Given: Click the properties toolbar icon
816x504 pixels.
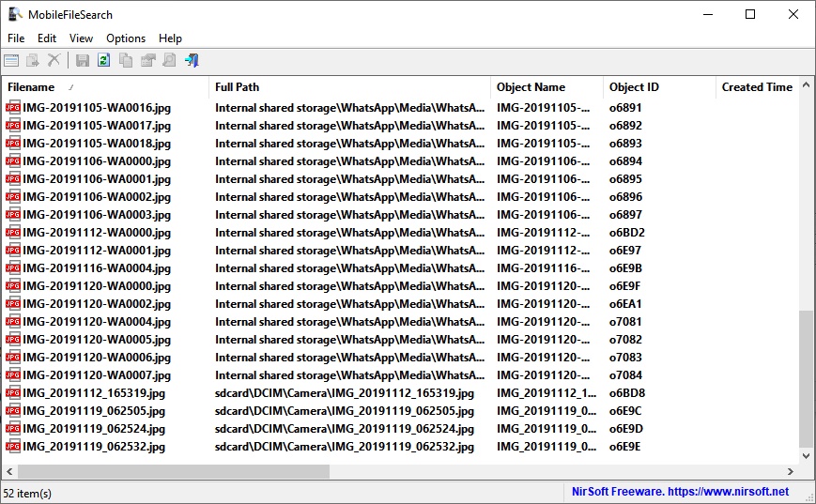Looking at the screenshot, I should 147,60.
